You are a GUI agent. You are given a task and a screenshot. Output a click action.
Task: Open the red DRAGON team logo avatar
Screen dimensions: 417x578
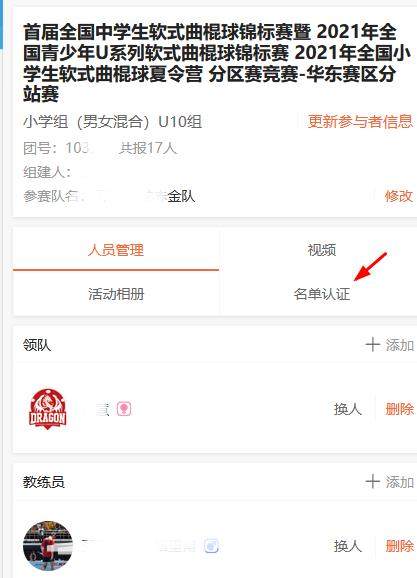pyautogui.click(x=48, y=409)
